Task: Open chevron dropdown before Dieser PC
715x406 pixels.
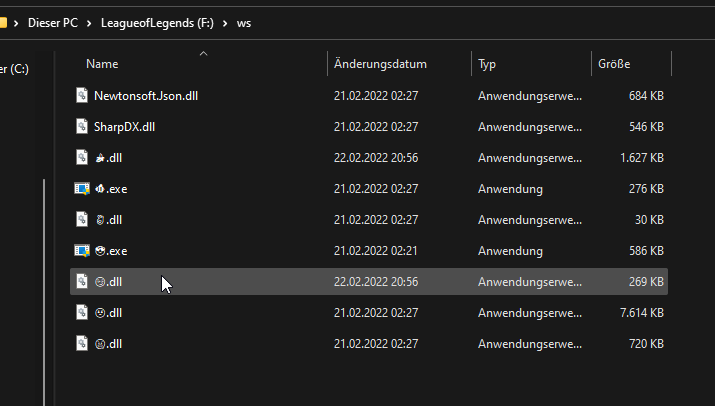Action: tap(16, 23)
